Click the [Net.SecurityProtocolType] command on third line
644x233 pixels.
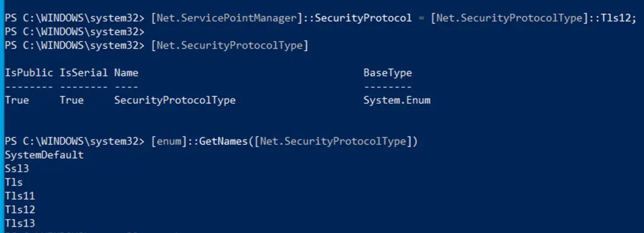coord(230,45)
